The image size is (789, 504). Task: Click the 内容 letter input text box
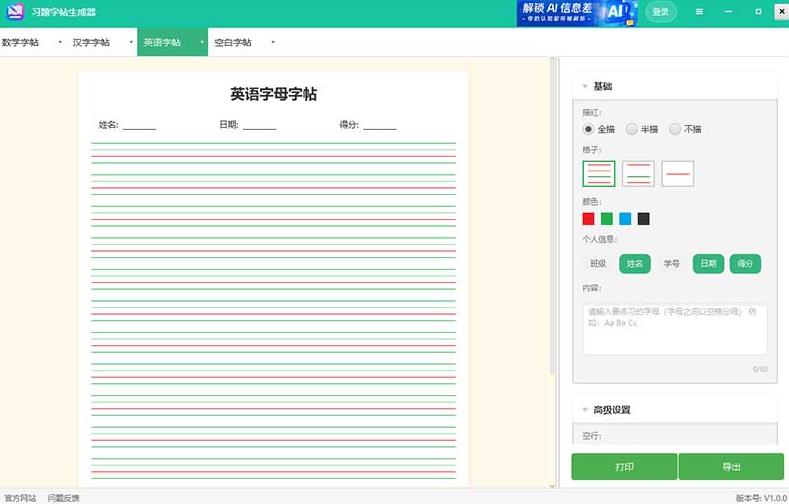coord(675,329)
